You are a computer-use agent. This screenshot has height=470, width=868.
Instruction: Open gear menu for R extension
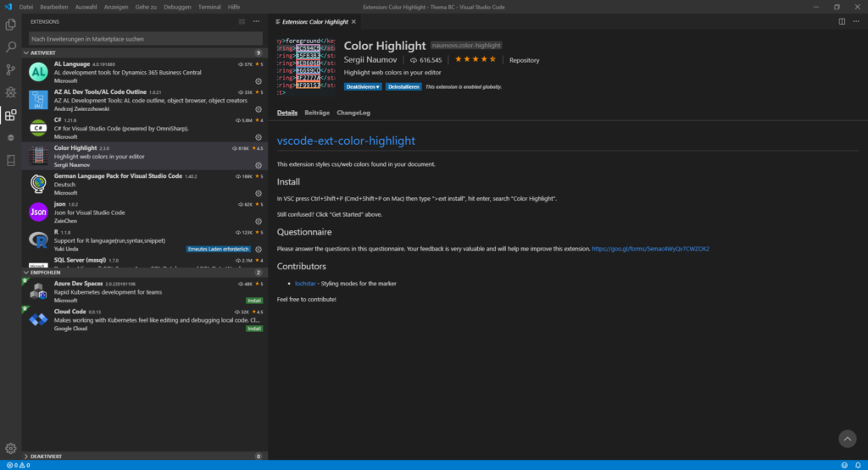[x=258, y=249]
